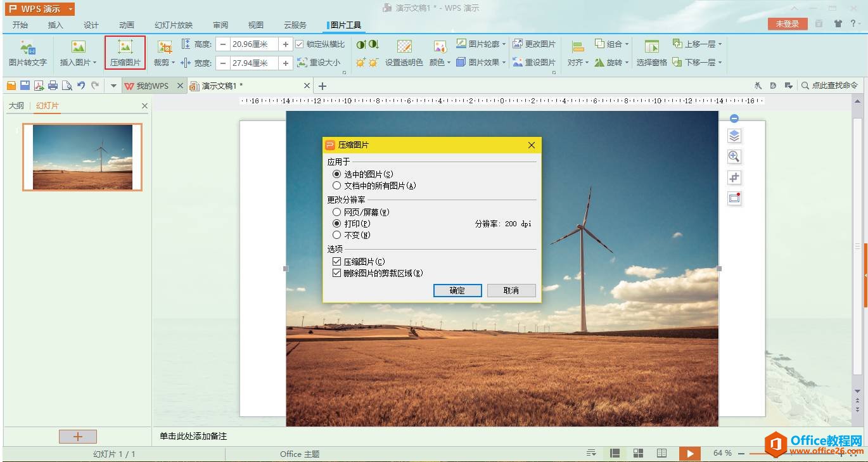Expand the 图片轮廓 dropdown arrow
Screen dimensions: 868x462
point(504,44)
